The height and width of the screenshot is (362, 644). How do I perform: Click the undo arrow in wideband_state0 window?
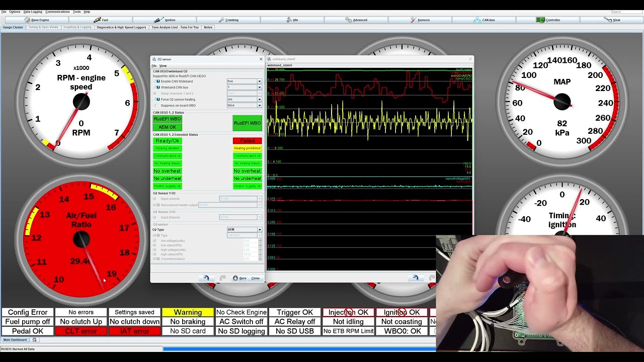coord(415,278)
